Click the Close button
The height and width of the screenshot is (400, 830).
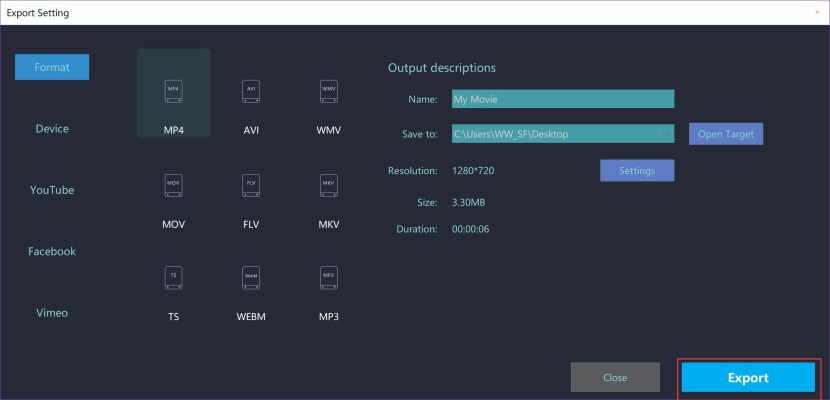(615, 377)
